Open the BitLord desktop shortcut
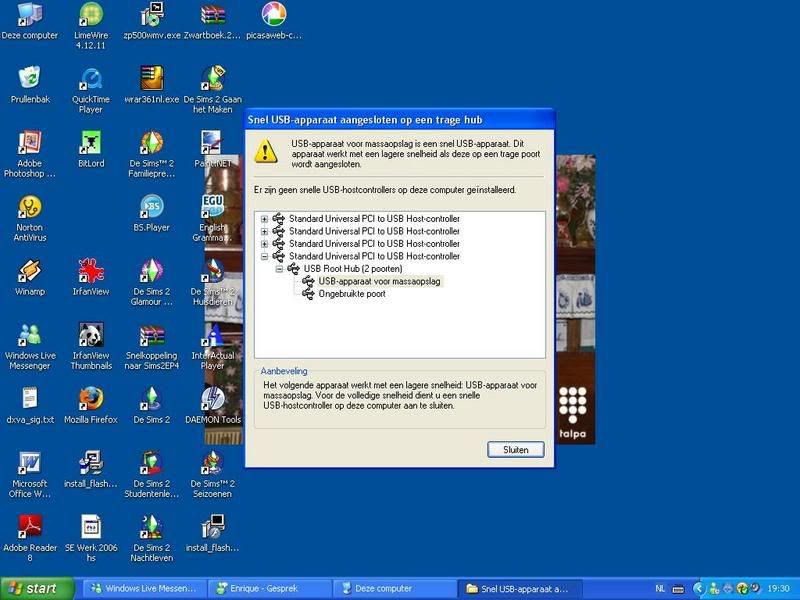Image resolution: width=800 pixels, height=600 pixels. [x=91, y=149]
